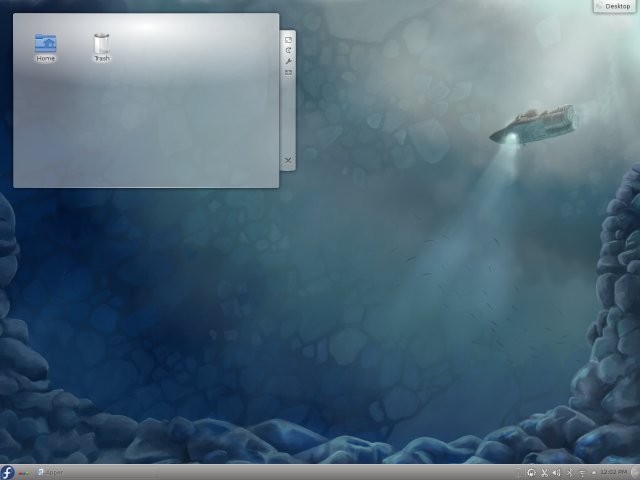Click the activities icon beside the Fedora launcher

23,472
